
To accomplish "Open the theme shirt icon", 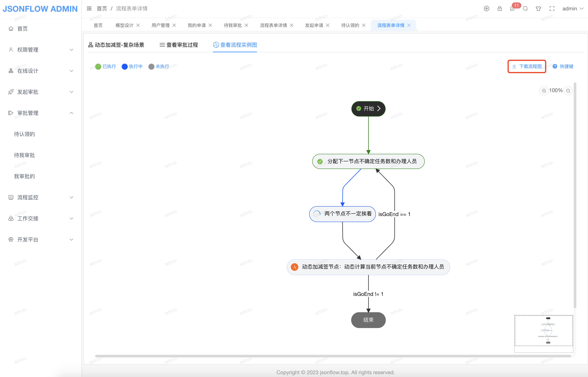I will click(x=538, y=9).
